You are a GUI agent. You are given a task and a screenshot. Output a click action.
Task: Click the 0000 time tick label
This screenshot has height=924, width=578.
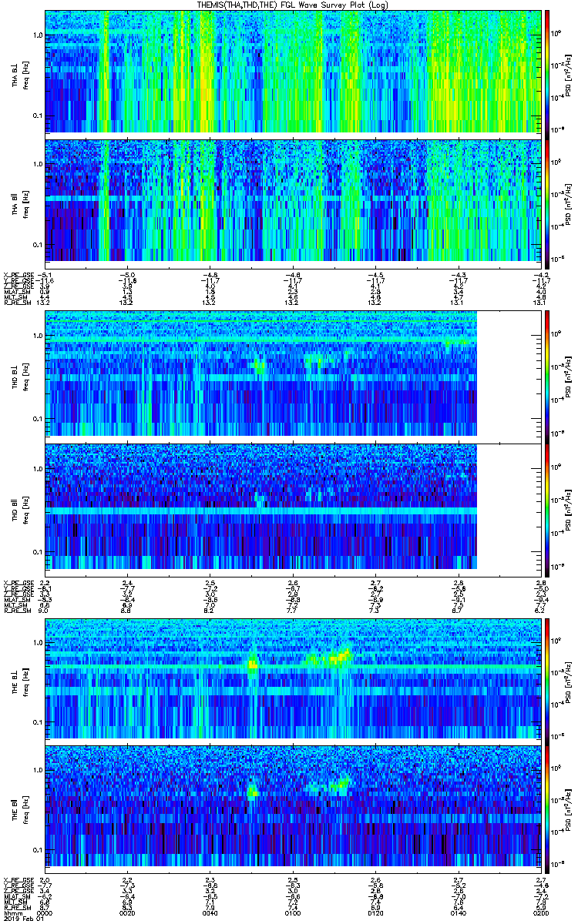click(45, 912)
